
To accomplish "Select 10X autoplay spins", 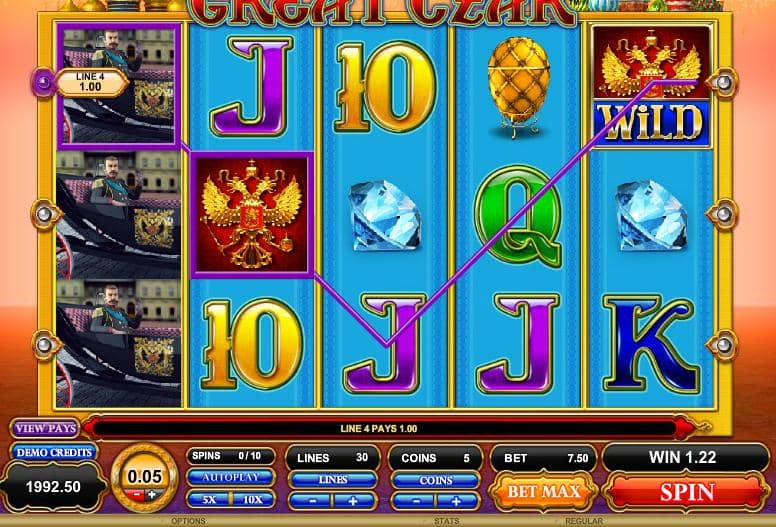I will tap(253, 500).
